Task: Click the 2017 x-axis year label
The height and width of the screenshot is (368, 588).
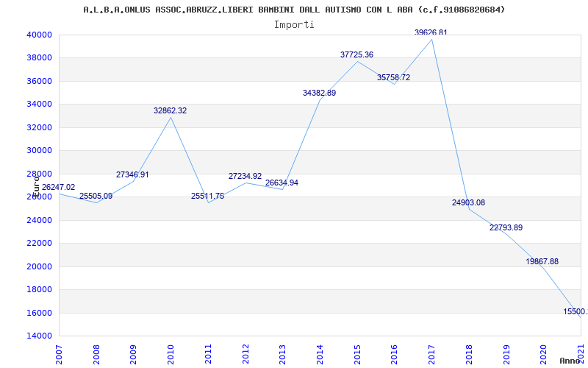Action: [431, 355]
